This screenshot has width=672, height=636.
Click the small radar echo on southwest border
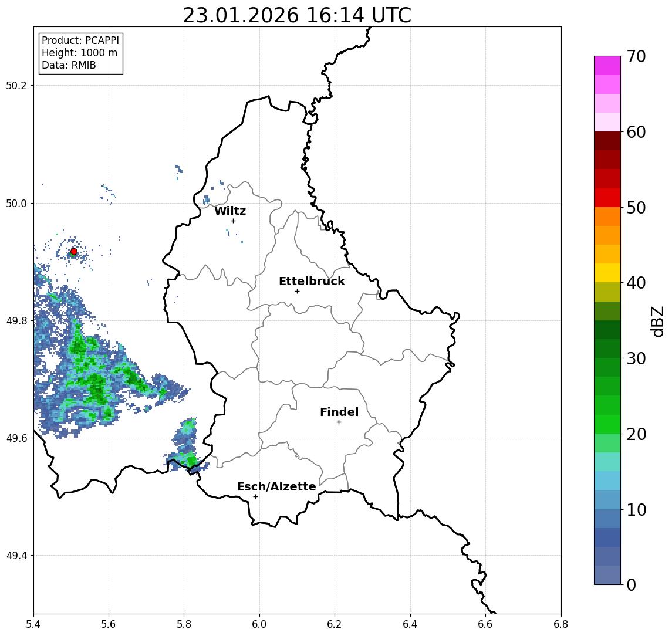tap(187, 446)
